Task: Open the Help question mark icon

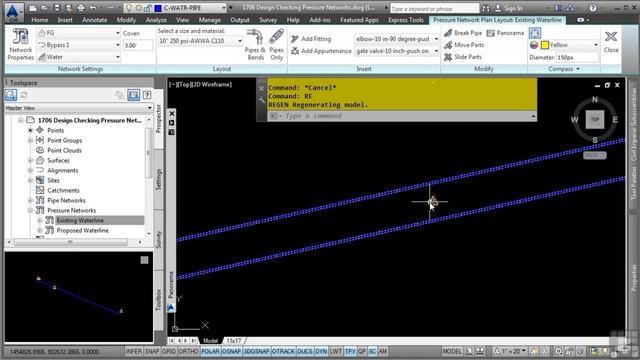Action: pyautogui.click(x=593, y=8)
